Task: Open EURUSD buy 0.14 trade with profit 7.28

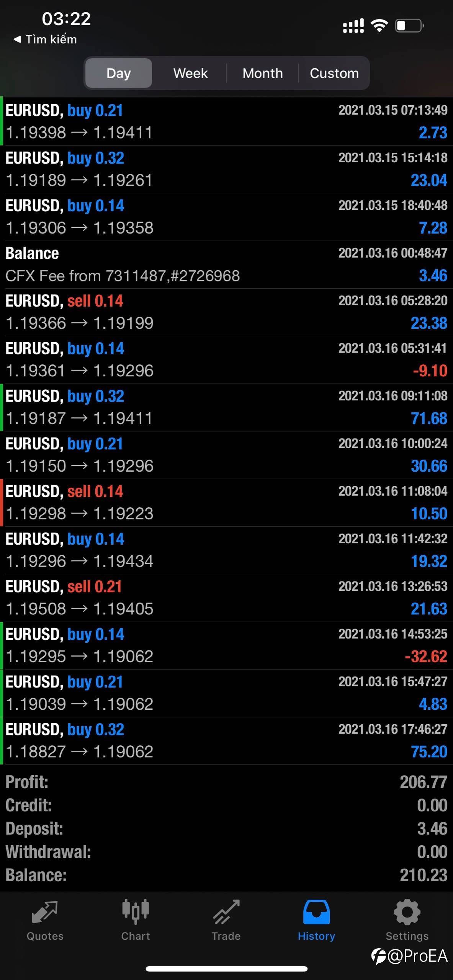Action: click(x=226, y=217)
